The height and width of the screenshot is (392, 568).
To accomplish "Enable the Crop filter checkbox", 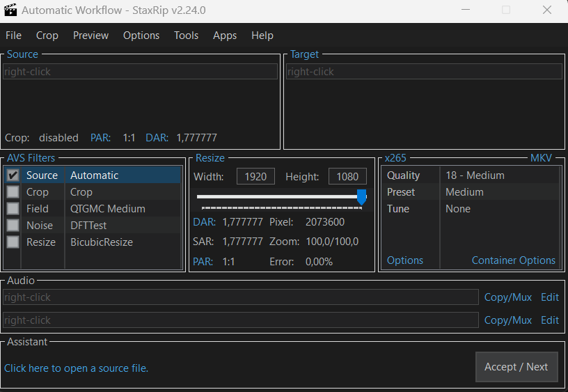I will [x=13, y=192].
